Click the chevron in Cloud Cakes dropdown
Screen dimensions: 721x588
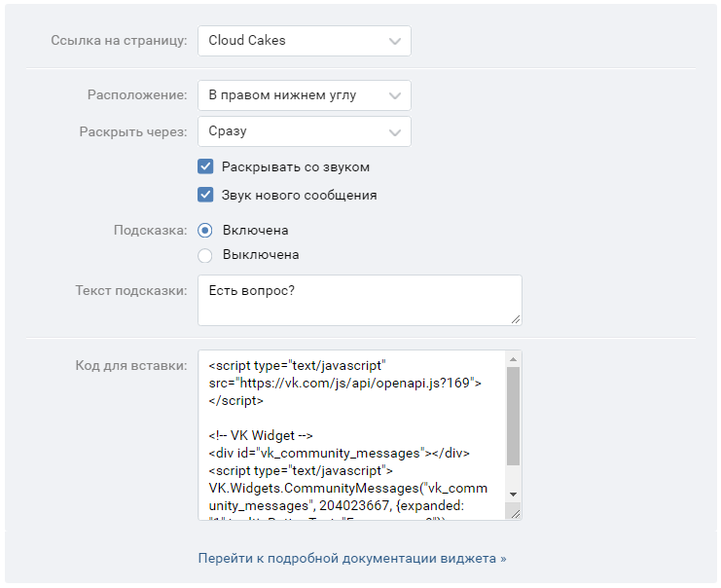(x=394, y=42)
